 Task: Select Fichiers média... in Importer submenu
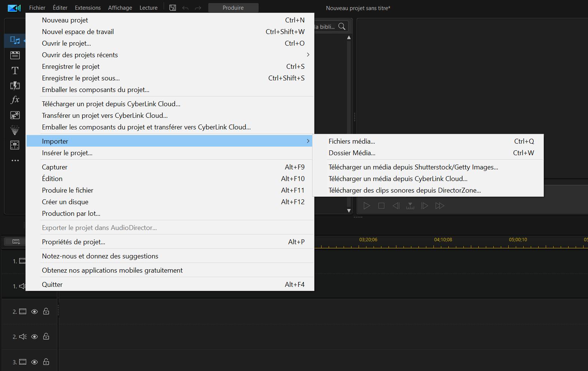click(x=428, y=141)
